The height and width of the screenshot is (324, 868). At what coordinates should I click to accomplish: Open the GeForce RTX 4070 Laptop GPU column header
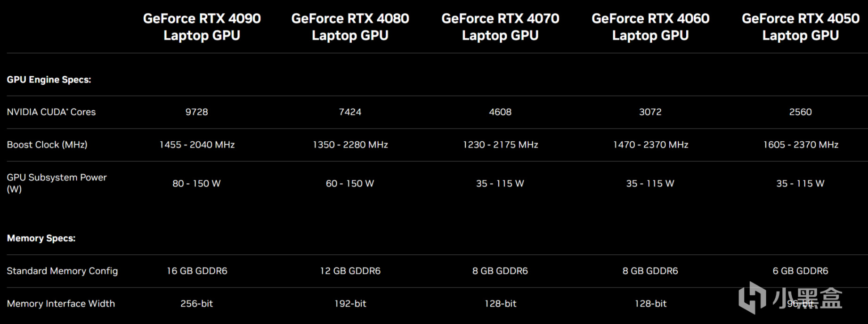click(x=500, y=27)
